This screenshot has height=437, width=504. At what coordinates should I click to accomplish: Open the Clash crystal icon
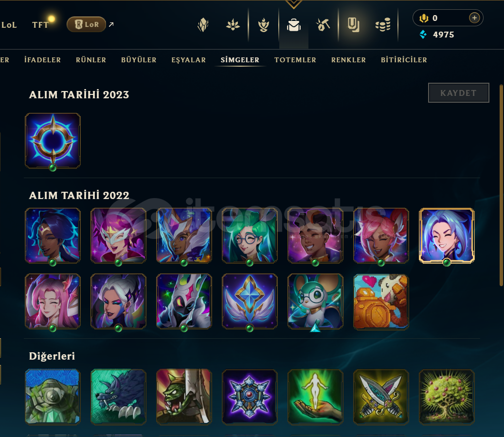(x=203, y=25)
